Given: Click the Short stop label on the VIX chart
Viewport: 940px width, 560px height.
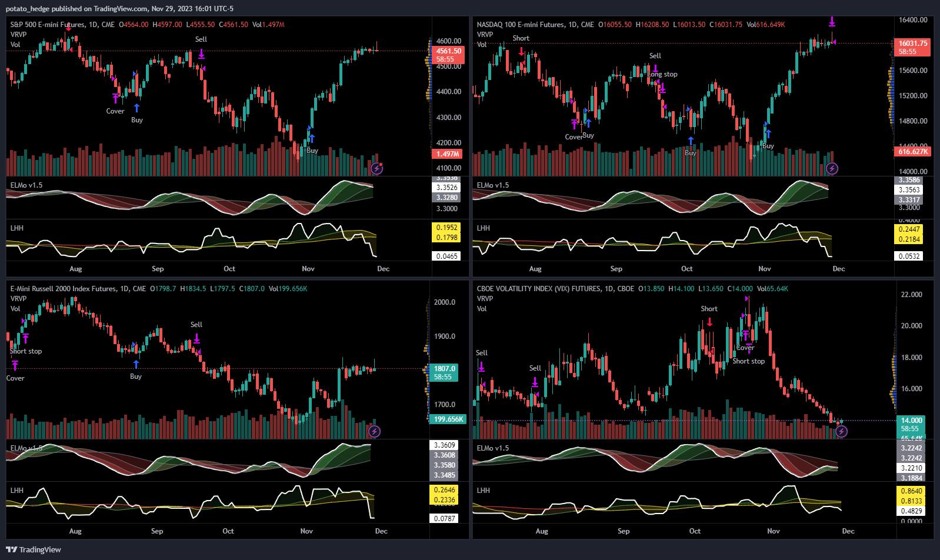Looking at the screenshot, I should (748, 361).
